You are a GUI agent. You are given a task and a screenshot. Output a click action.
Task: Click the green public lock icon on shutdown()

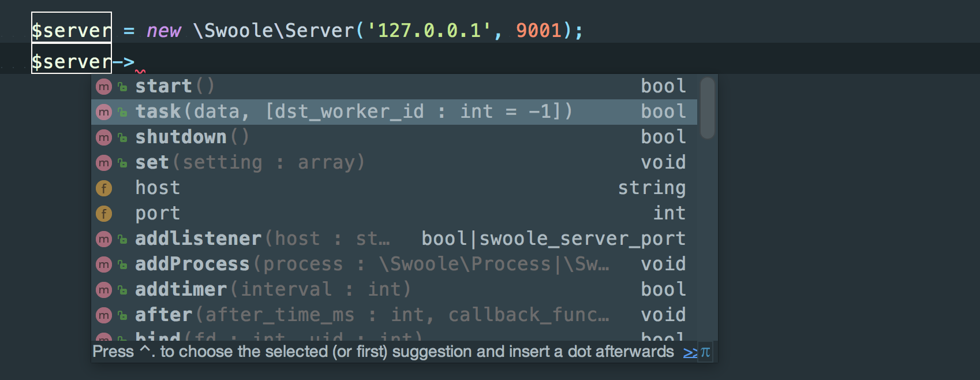pyautogui.click(x=122, y=138)
